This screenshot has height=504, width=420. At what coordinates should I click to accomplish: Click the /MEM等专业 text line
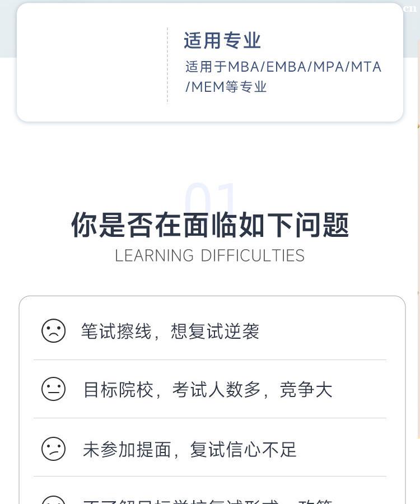coord(226,87)
